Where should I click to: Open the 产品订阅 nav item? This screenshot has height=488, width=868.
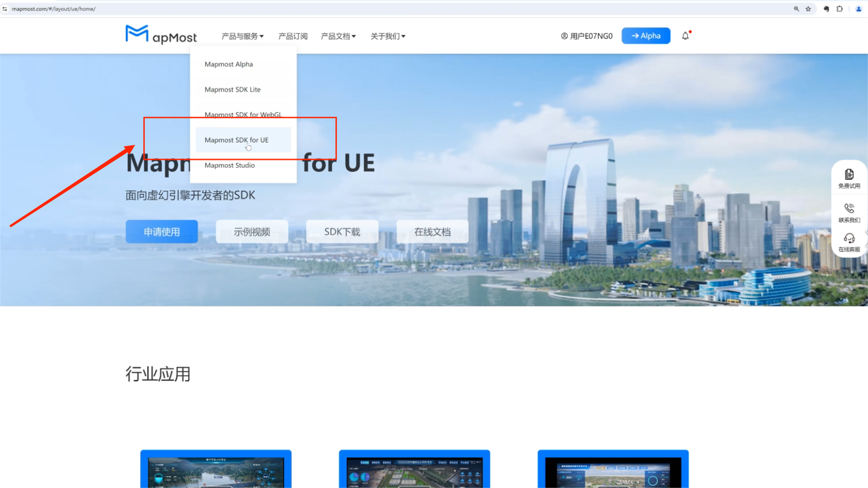point(293,36)
